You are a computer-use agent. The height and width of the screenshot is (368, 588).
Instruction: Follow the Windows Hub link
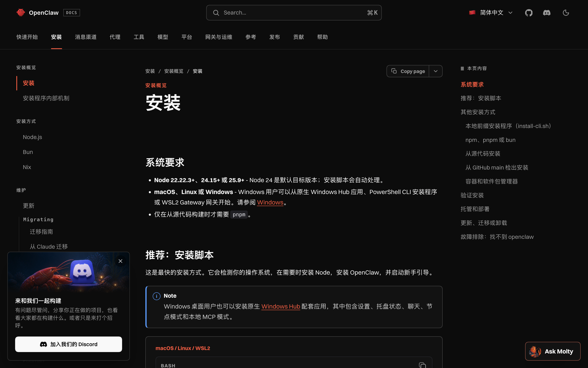pos(281,306)
